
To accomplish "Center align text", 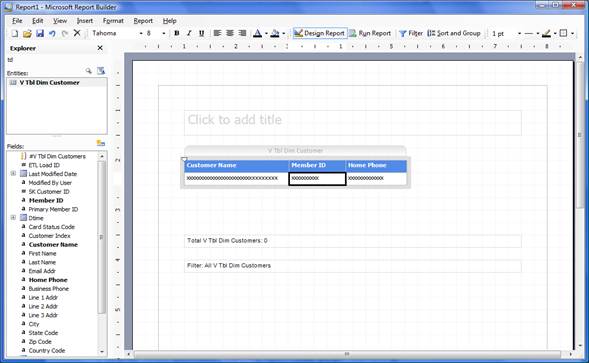I will [x=230, y=33].
